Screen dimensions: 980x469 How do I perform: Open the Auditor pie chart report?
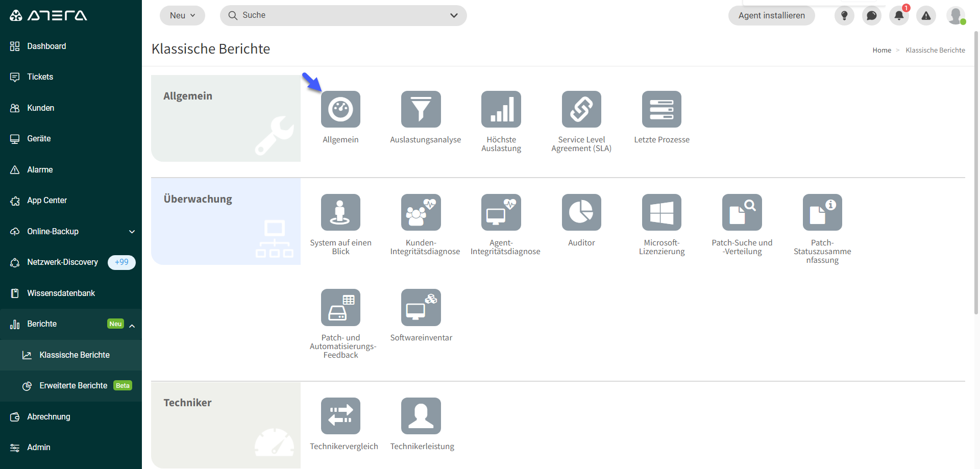tap(581, 212)
